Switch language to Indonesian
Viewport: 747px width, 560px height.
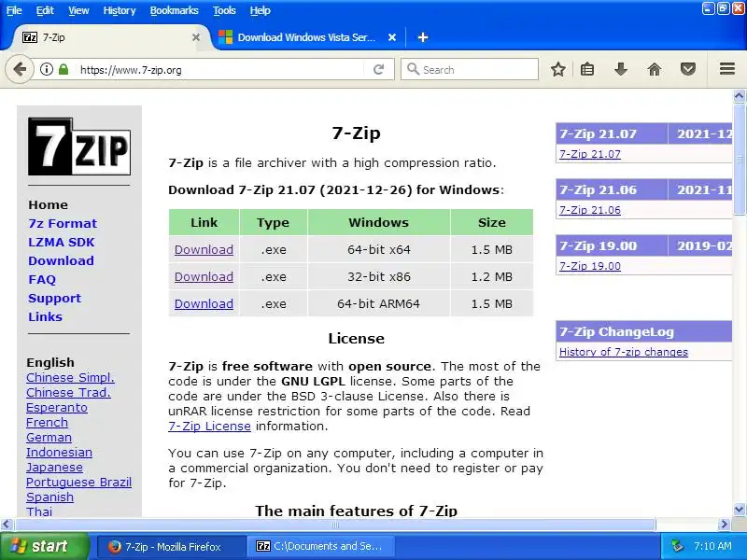pos(59,453)
